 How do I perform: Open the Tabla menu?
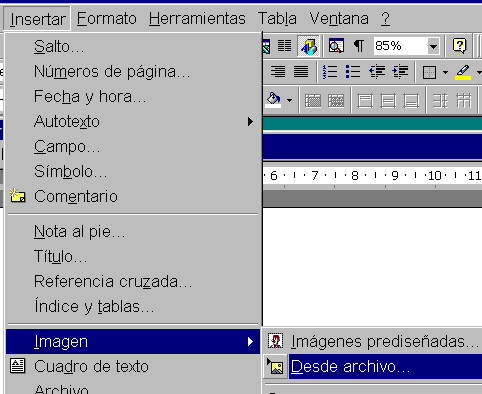277,19
